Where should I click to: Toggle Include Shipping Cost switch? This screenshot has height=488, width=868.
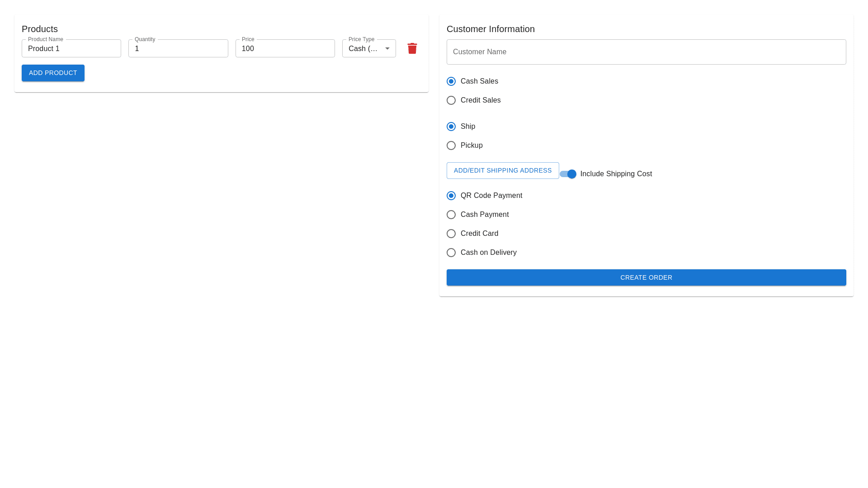tap(568, 174)
